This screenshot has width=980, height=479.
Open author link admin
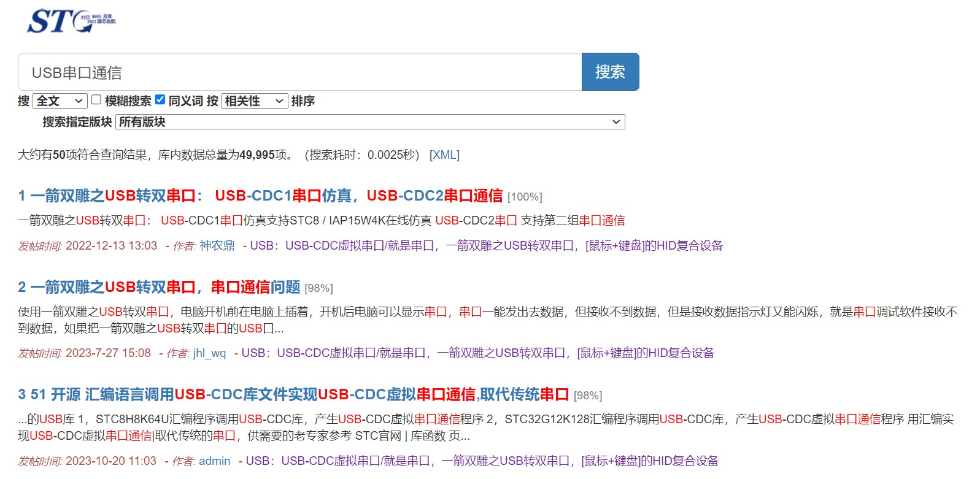(215, 461)
